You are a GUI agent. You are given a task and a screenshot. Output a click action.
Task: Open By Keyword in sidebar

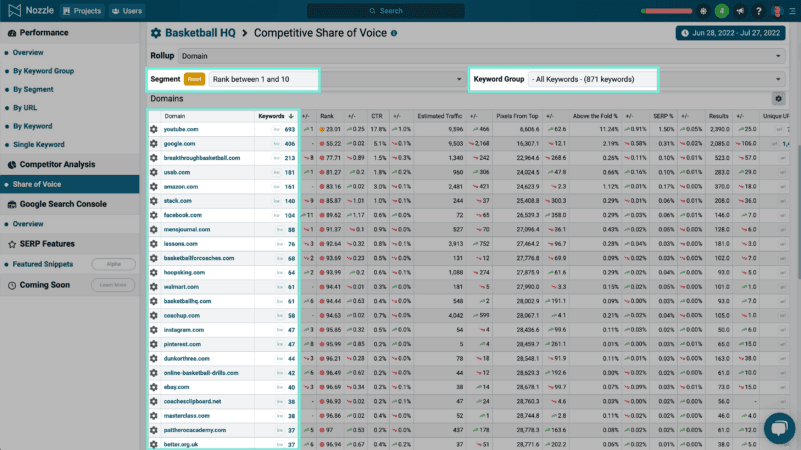[x=33, y=126]
